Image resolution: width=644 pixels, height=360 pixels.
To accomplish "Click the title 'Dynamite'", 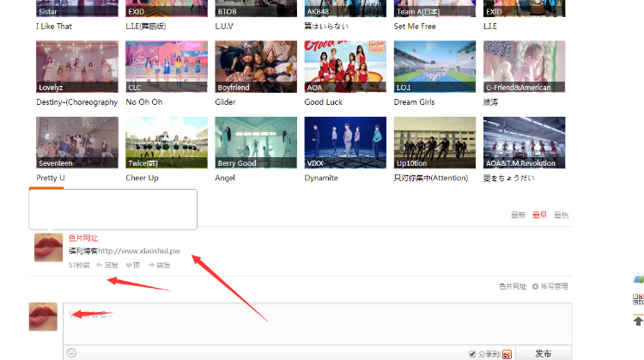I will (x=321, y=178).
